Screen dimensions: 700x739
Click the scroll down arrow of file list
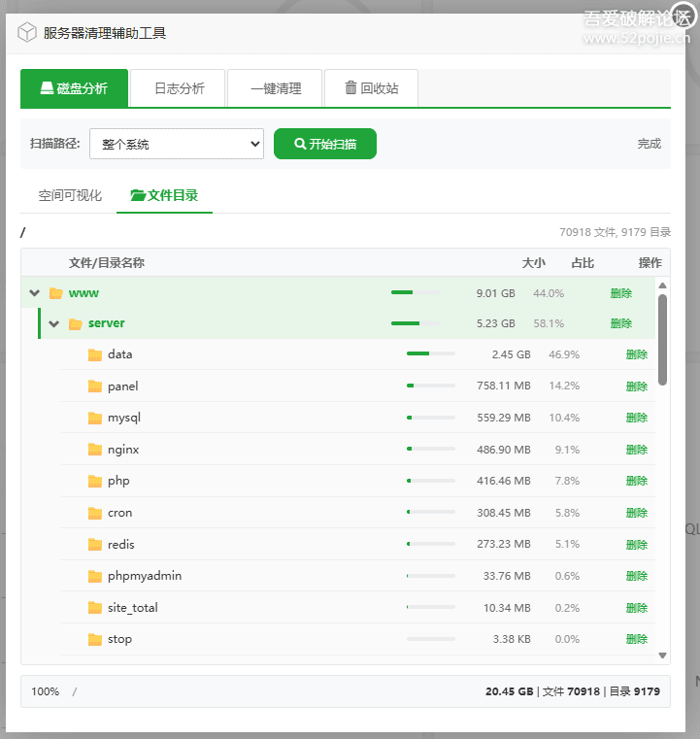663,655
